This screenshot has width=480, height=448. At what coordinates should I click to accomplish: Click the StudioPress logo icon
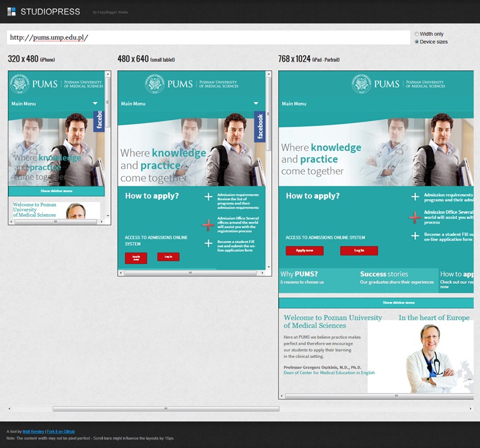(x=12, y=11)
